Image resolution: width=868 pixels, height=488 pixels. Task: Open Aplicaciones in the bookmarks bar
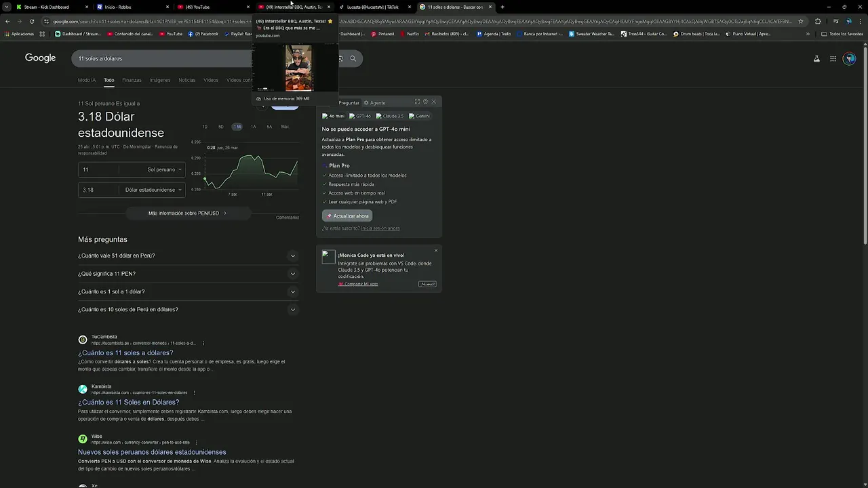tap(19, 33)
